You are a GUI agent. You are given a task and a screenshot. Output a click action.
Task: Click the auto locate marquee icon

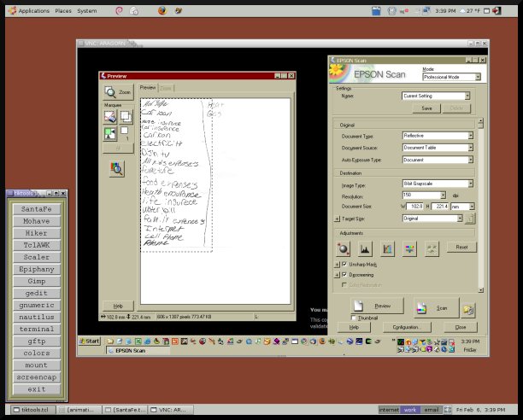(110, 133)
